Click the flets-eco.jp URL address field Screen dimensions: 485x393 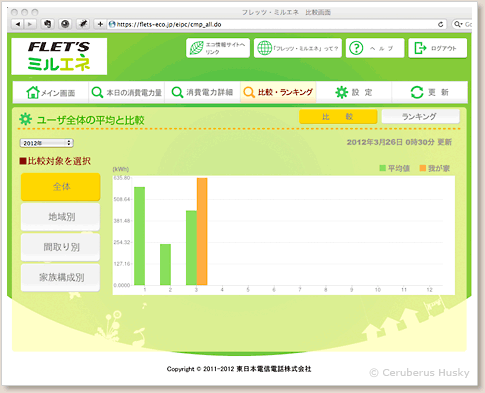(276, 24)
